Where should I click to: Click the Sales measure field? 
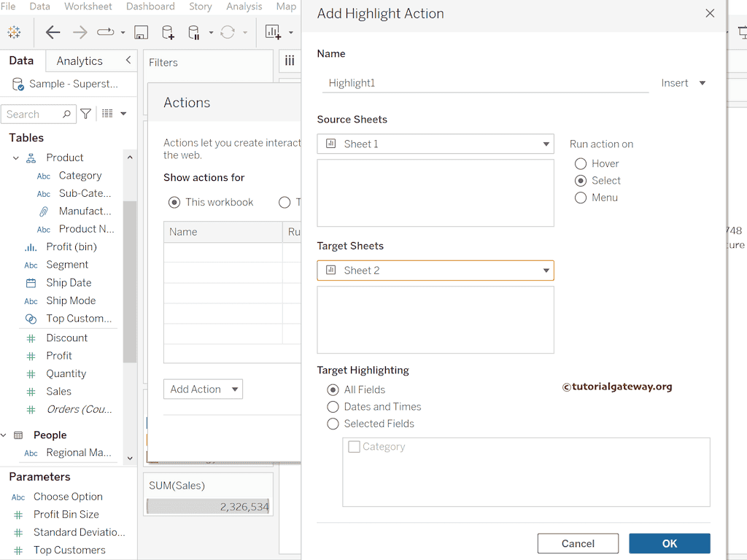58,392
